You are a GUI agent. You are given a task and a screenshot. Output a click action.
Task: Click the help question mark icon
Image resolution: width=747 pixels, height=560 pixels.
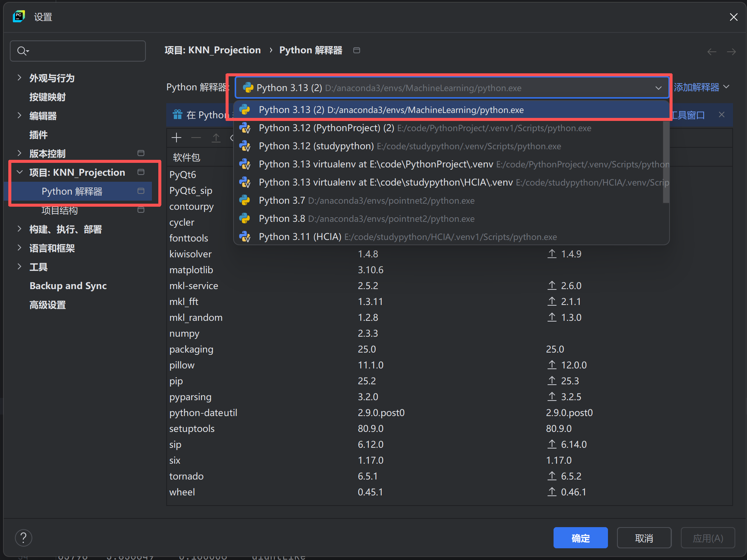click(23, 538)
